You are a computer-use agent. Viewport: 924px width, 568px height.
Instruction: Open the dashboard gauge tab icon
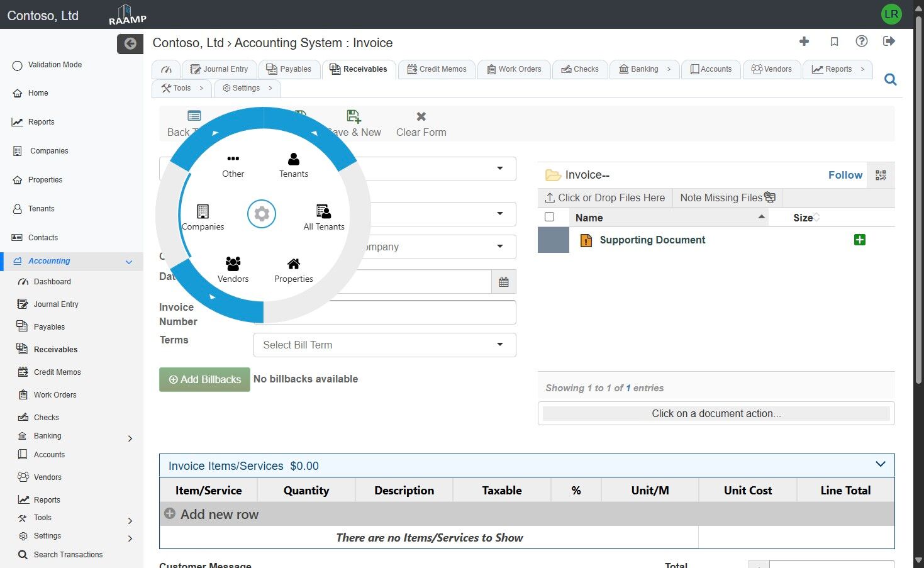click(x=167, y=69)
